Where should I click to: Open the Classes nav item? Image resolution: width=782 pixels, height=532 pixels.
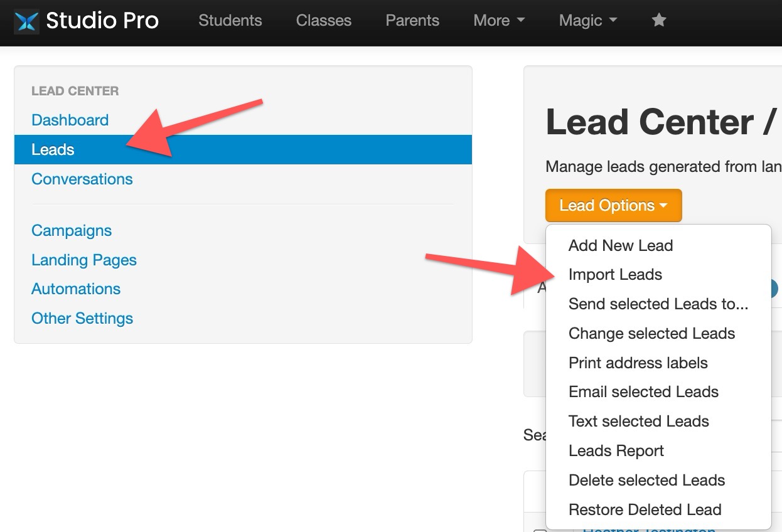(x=324, y=21)
